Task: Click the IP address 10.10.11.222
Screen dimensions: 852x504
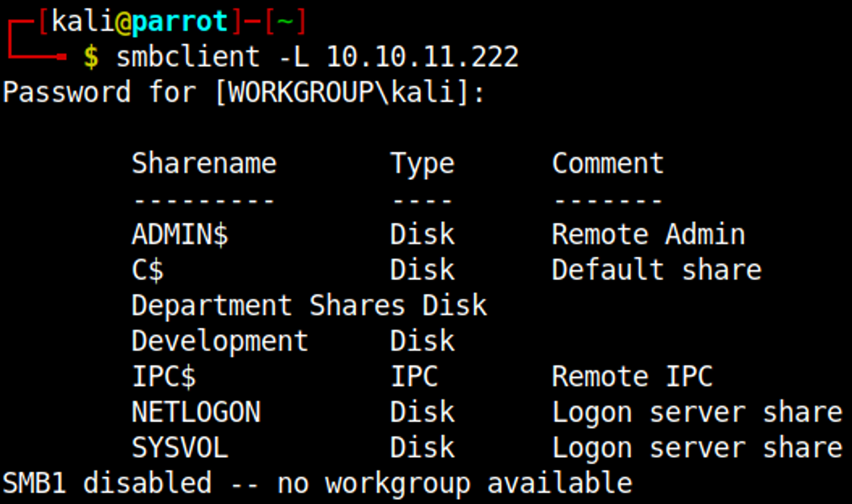Action: point(422,57)
